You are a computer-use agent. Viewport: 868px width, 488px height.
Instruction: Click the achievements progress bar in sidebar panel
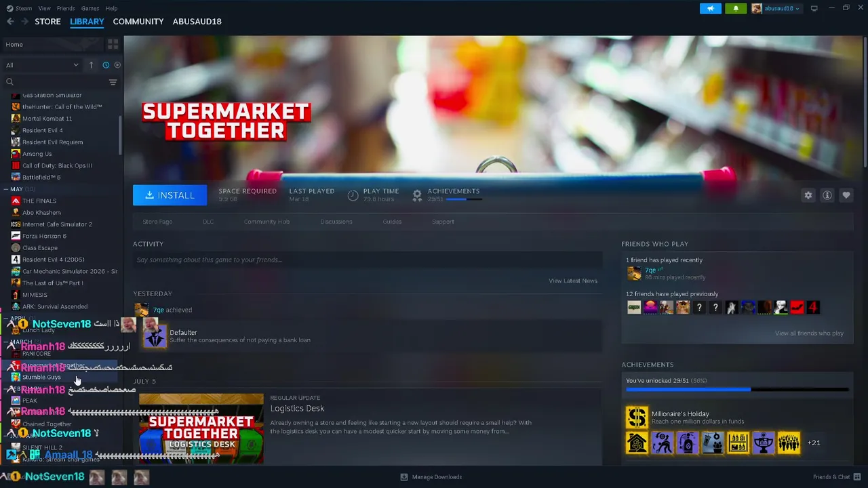737,390
